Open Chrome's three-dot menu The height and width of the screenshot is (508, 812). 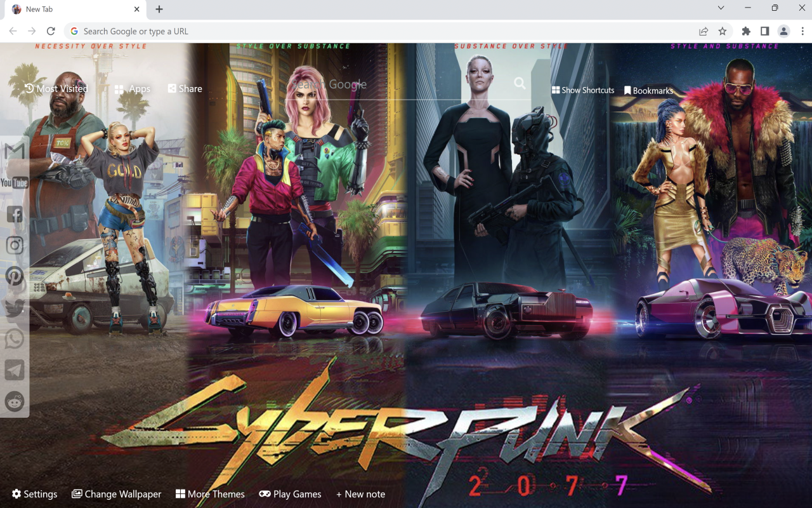[x=802, y=31]
